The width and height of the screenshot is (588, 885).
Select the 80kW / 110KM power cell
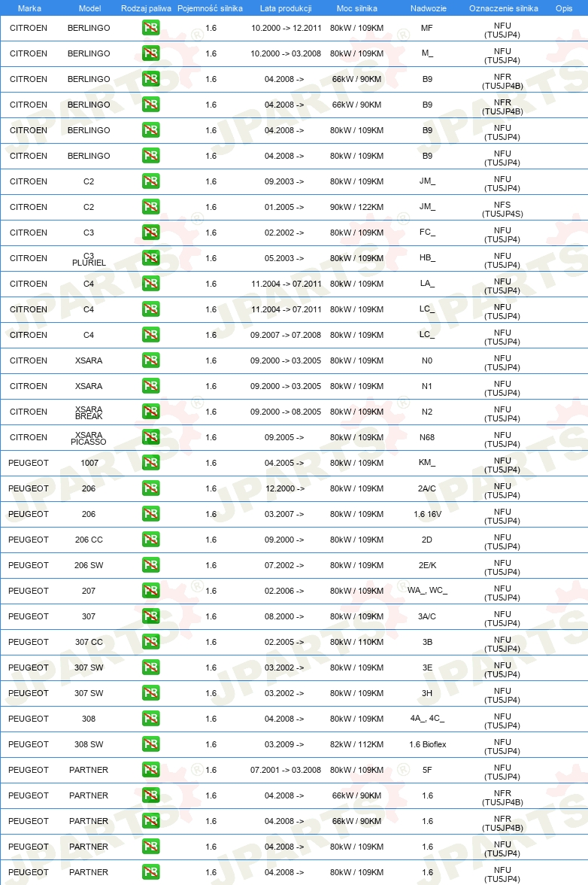(x=357, y=642)
